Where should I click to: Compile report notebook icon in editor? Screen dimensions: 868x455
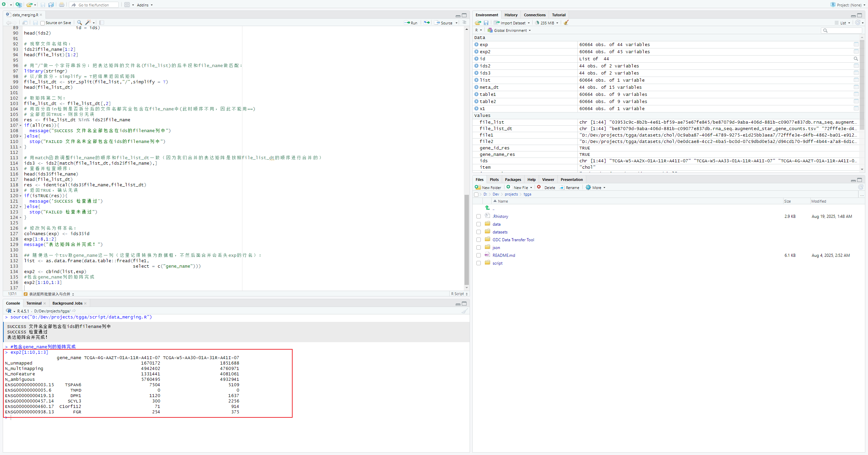102,23
